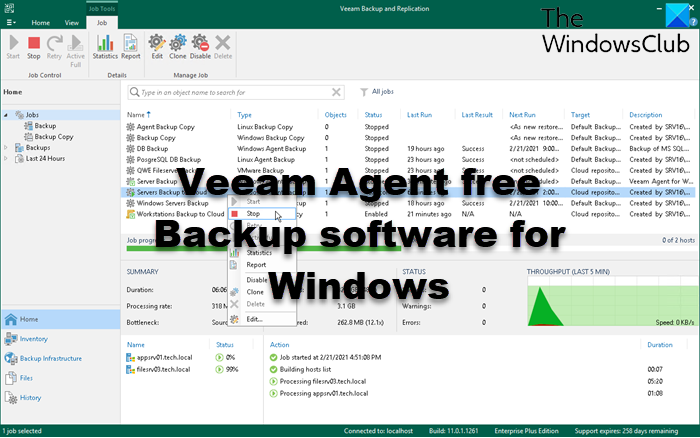Expand the Backups tree node

6,147
